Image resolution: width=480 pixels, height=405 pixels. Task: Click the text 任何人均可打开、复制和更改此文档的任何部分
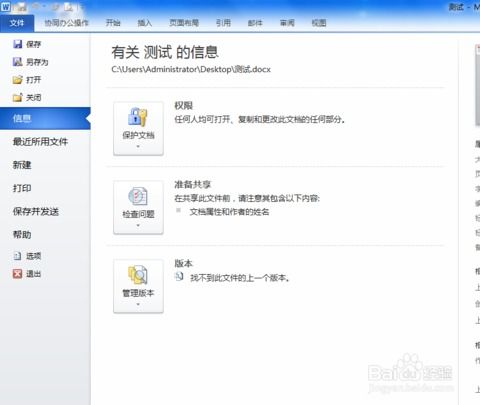pos(259,119)
